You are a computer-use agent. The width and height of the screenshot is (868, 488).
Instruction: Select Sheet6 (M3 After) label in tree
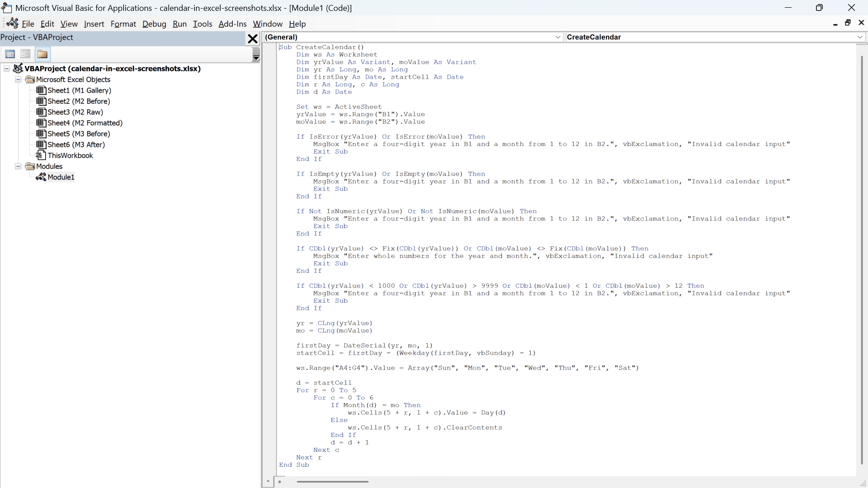tap(76, 145)
